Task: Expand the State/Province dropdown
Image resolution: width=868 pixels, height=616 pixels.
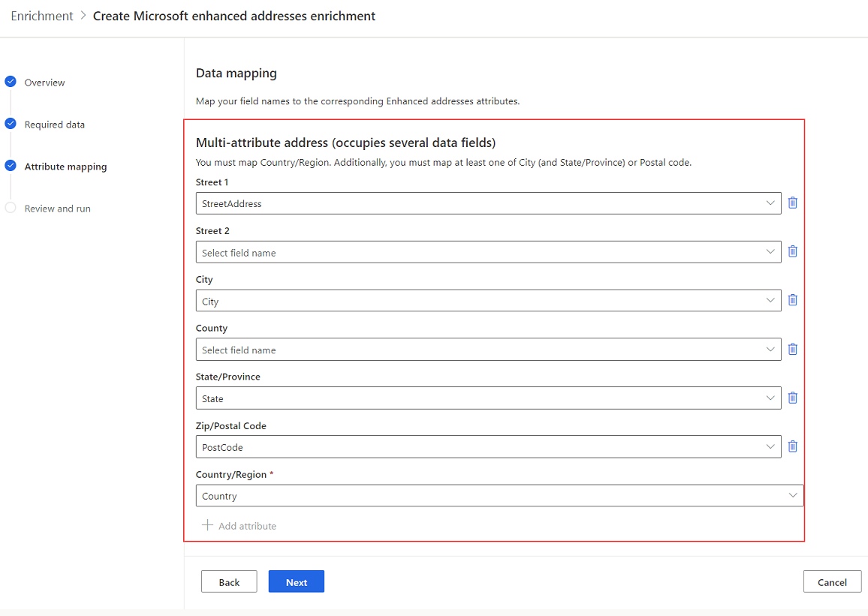Action: point(770,398)
